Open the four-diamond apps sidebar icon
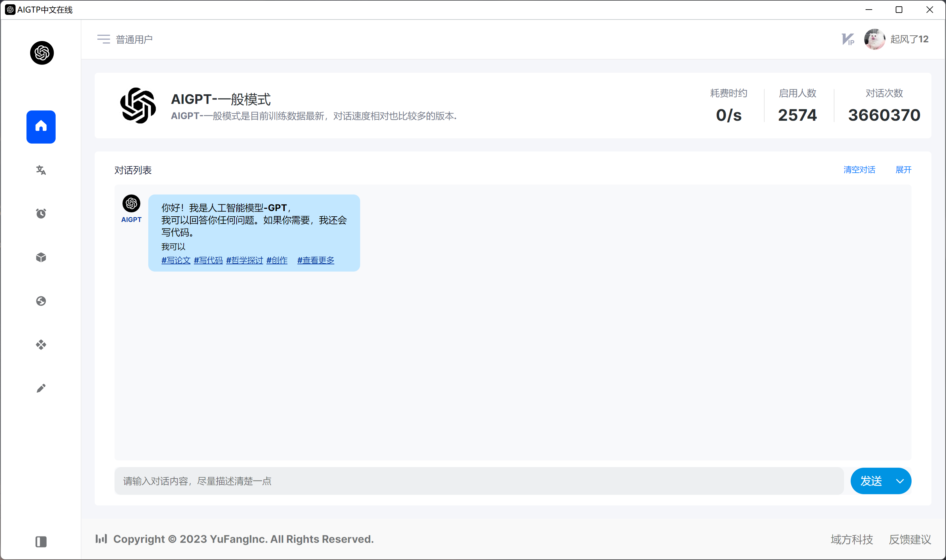Image resolution: width=946 pixels, height=560 pixels. pos(41,345)
